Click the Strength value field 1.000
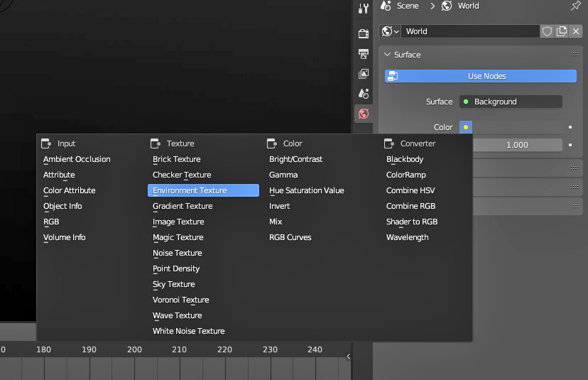This screenshot has height=380, width=588. tap(517, 145)
